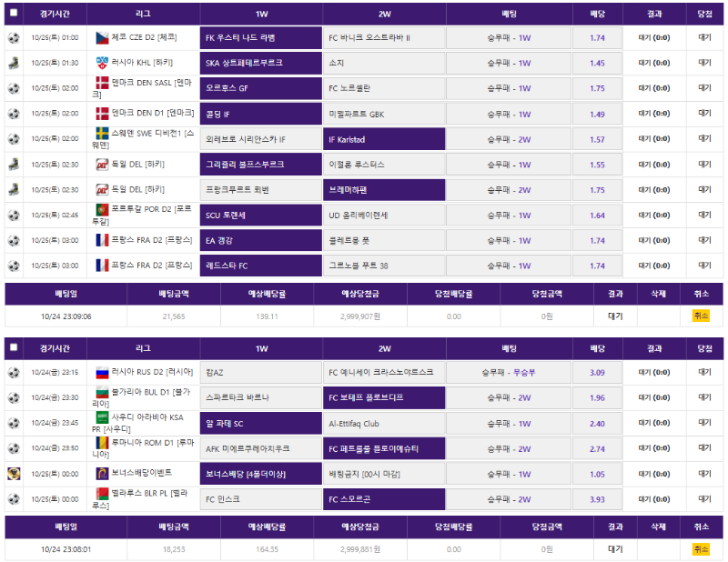Image resolution: width=728 pixels, height=562 pixels.
Task: Click the Czech flag in the CZE D2 row
Action: (x=102, y=37)
